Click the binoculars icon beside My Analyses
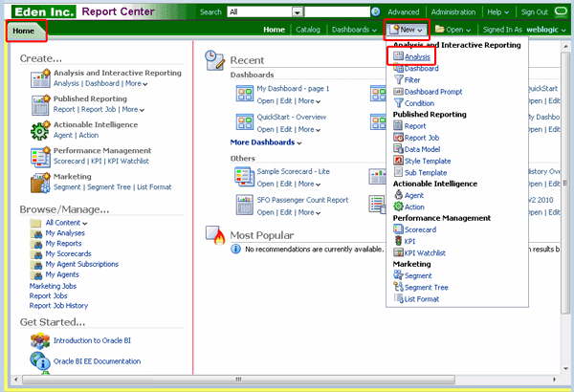 point(37,233)
